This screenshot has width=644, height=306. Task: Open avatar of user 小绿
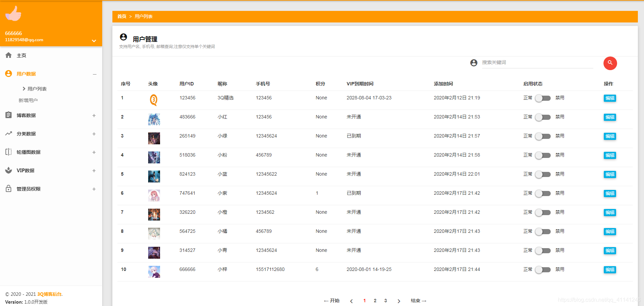pos(154,138)
